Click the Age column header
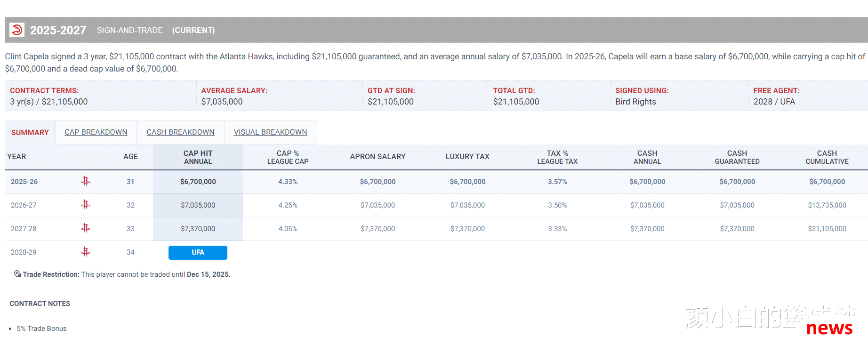 pos(130,157)
